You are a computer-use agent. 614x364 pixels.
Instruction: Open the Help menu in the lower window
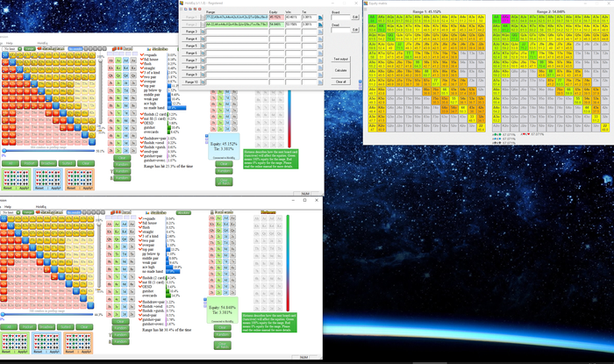point(8,207)
